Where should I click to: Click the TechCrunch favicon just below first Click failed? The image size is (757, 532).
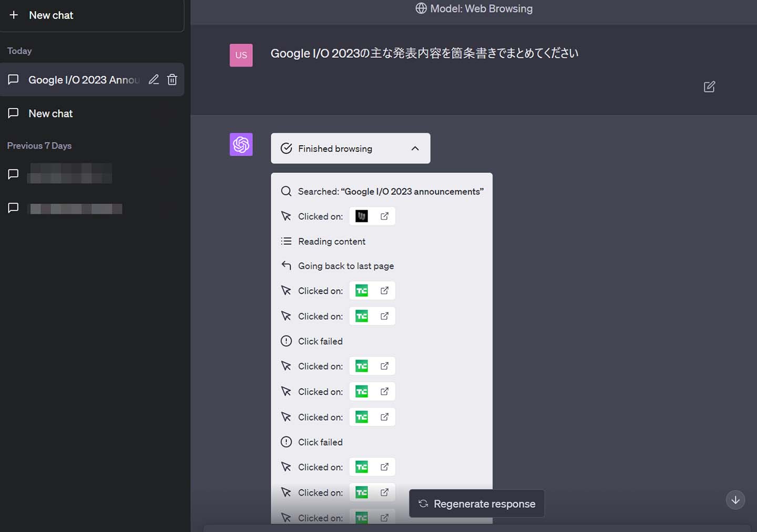362,366
